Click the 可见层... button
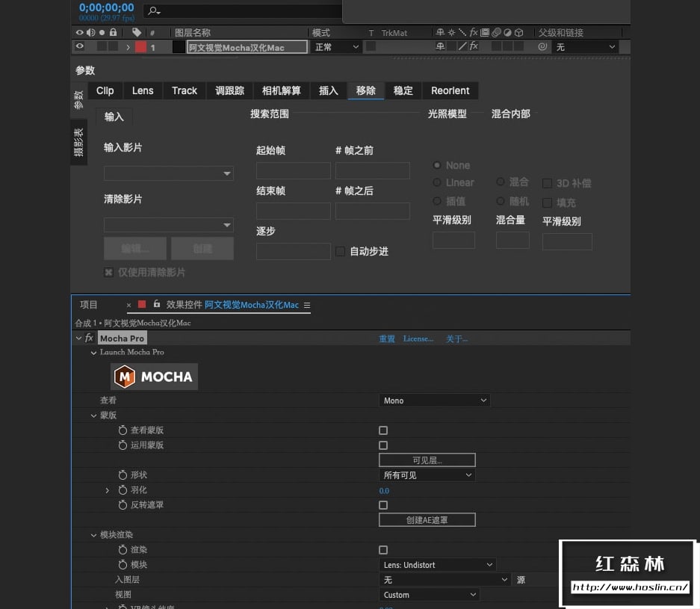The height and width of the screenshot is (609, 700). [x=427, y=460]
